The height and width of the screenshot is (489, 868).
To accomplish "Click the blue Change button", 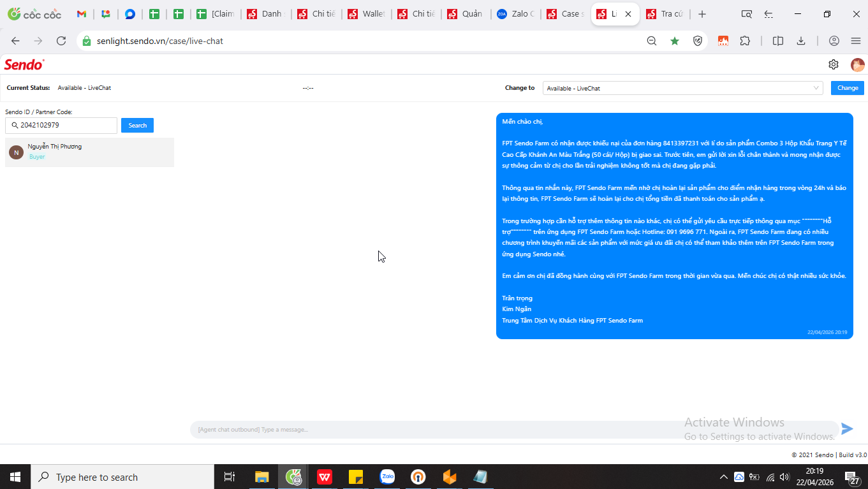I will [x=848, y=88].
